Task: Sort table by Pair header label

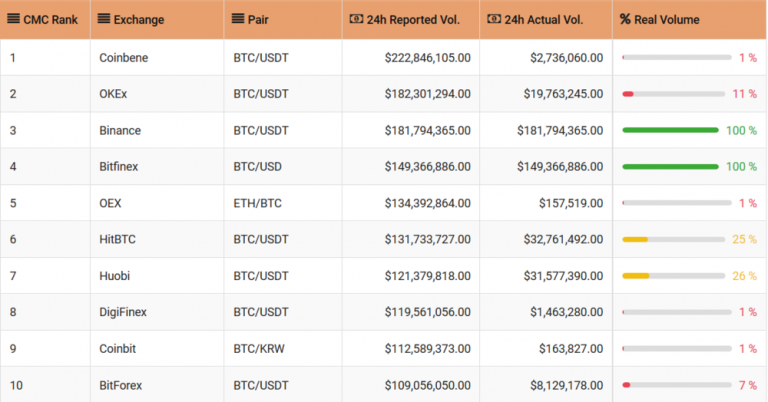Action: tap(258, 20)
